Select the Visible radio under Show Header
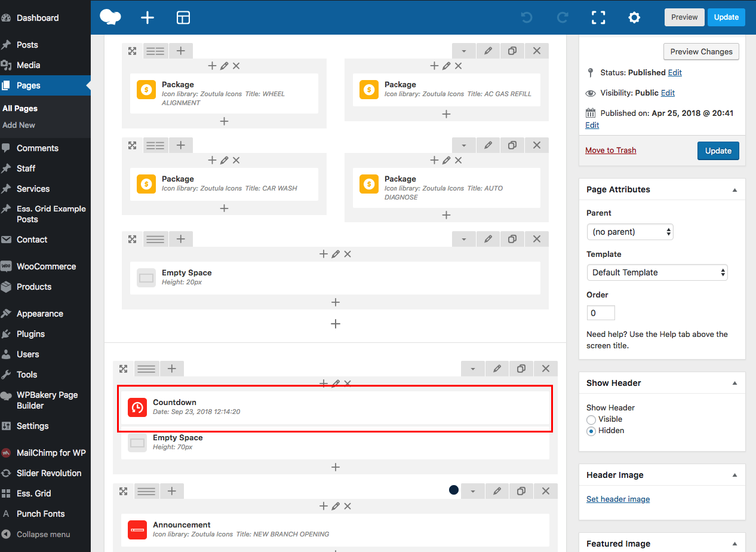Image resolution: width=756 pixels, height=552 pixels. [591, 419]
